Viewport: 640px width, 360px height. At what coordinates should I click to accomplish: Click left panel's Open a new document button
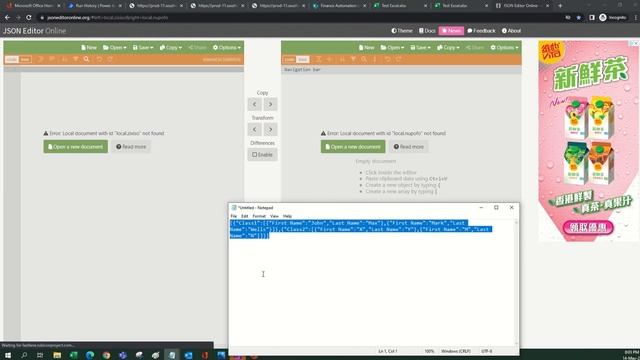[76, 147]
